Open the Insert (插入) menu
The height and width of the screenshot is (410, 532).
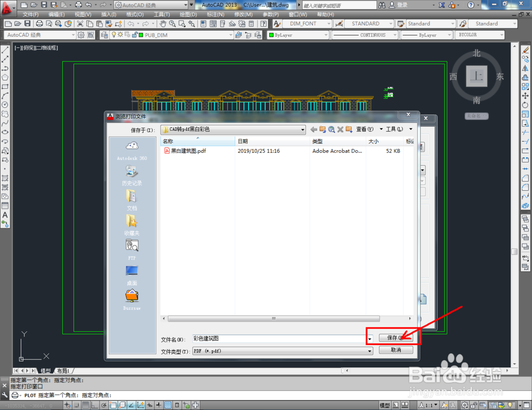coord(109,14)
